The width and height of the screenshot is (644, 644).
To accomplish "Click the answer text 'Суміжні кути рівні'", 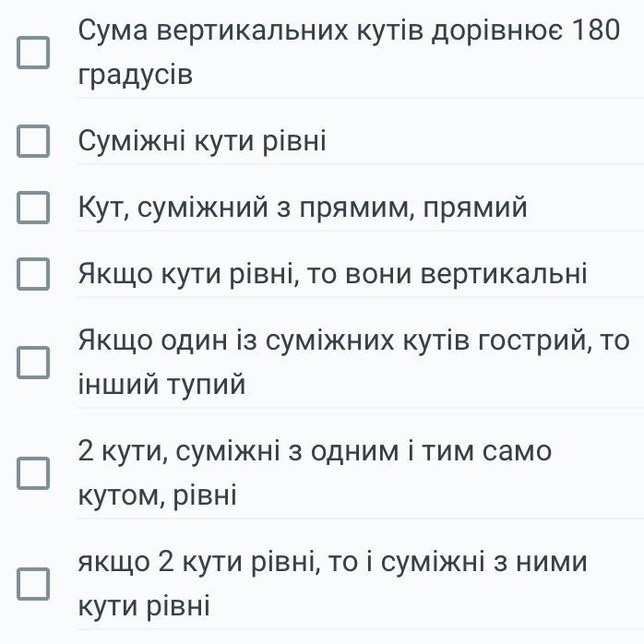I will (202, 142).
